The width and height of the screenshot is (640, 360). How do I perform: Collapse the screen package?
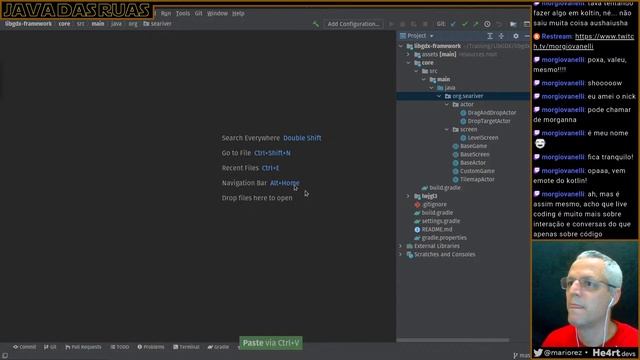(447, 129)
